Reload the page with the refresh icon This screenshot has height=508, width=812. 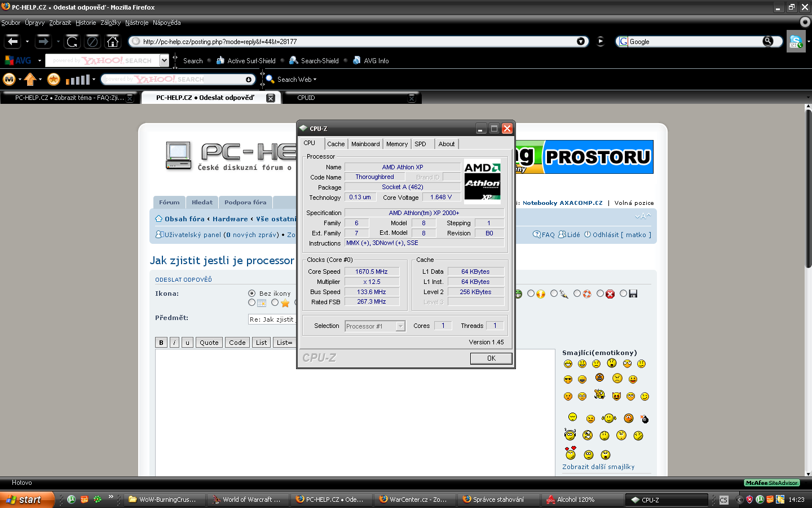click(x=72, y=41)
